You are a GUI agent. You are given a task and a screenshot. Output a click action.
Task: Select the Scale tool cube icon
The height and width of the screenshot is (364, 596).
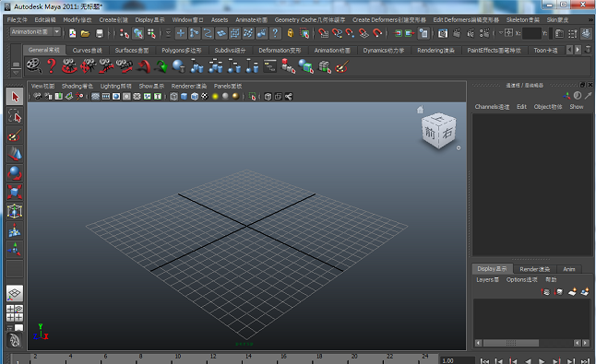point(15,192)
